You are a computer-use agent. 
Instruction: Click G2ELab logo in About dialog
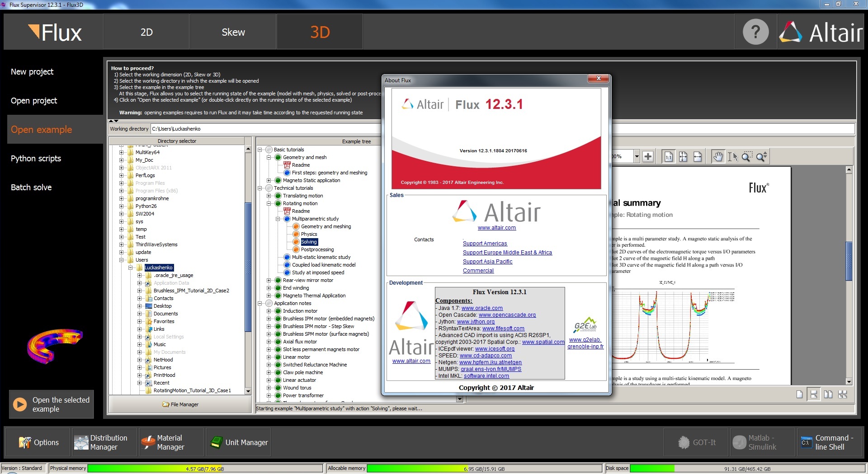[585, 324]
